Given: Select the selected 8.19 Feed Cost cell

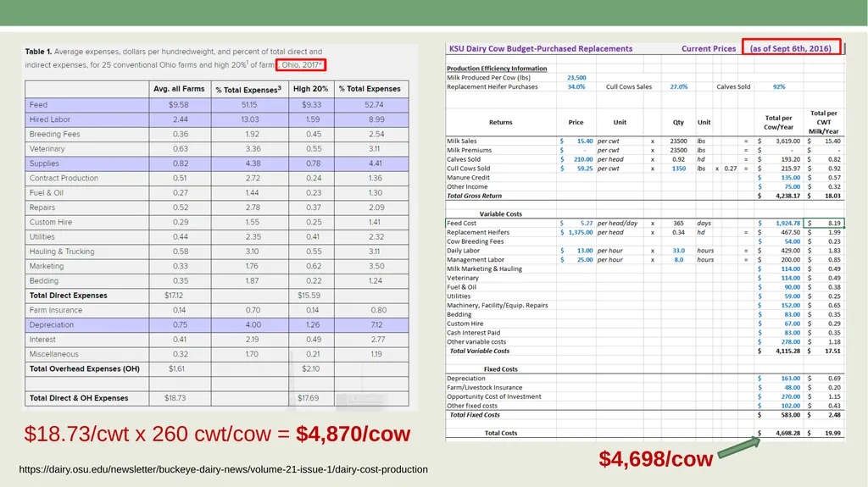Looking at the screenshot, I should 824,223.
